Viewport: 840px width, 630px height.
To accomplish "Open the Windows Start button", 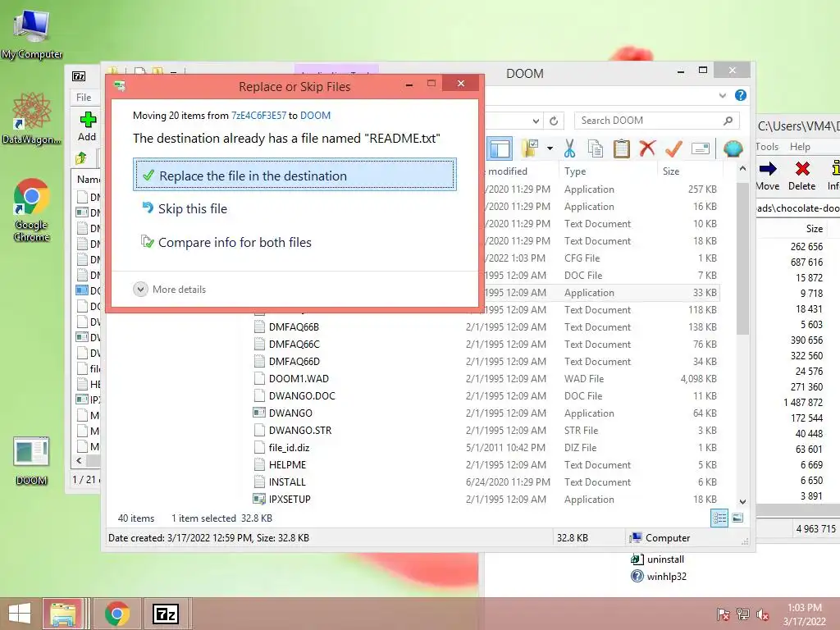I will (20, 614).
